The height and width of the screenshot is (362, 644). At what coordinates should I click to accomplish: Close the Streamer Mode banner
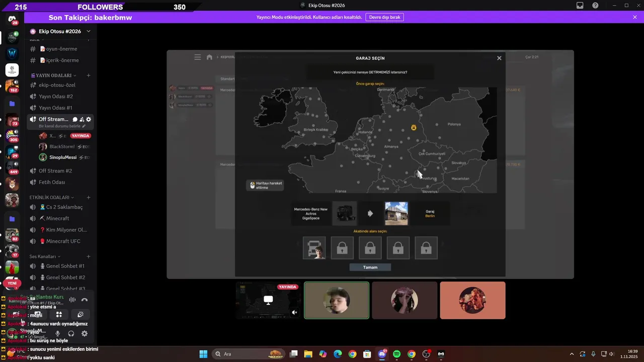point(635,17)
